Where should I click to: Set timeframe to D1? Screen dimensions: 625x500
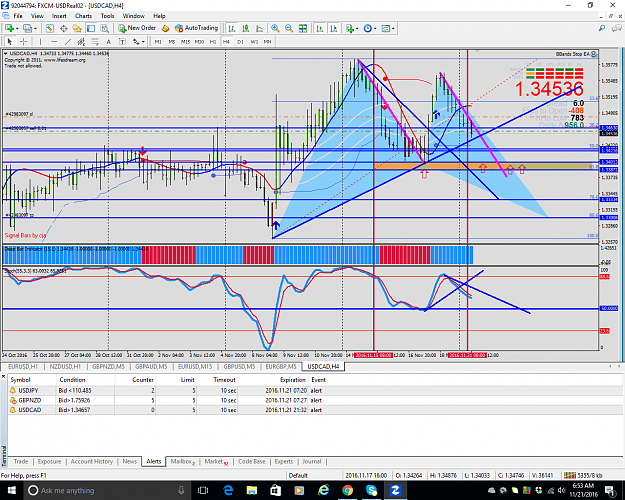(240, 41)
